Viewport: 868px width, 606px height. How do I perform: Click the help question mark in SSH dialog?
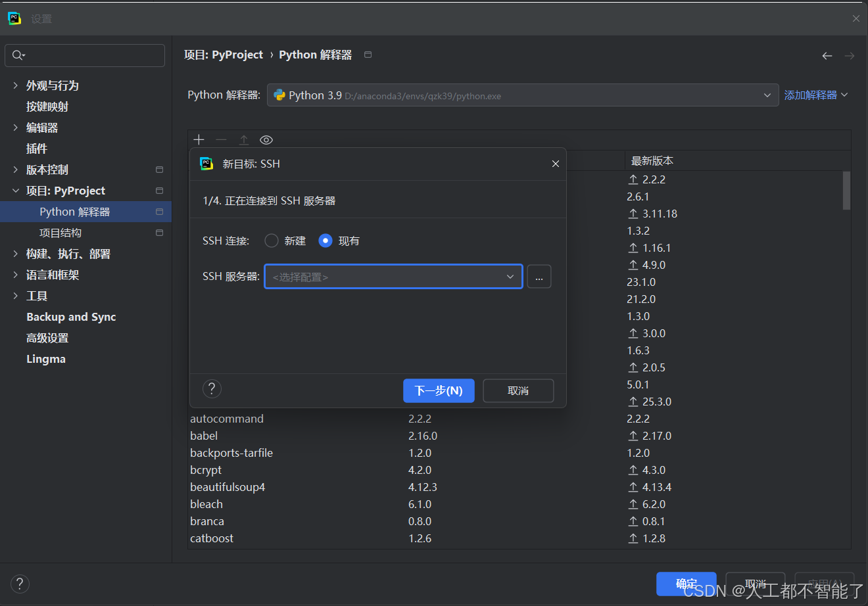pyautogui.click(x=212, y=388)
